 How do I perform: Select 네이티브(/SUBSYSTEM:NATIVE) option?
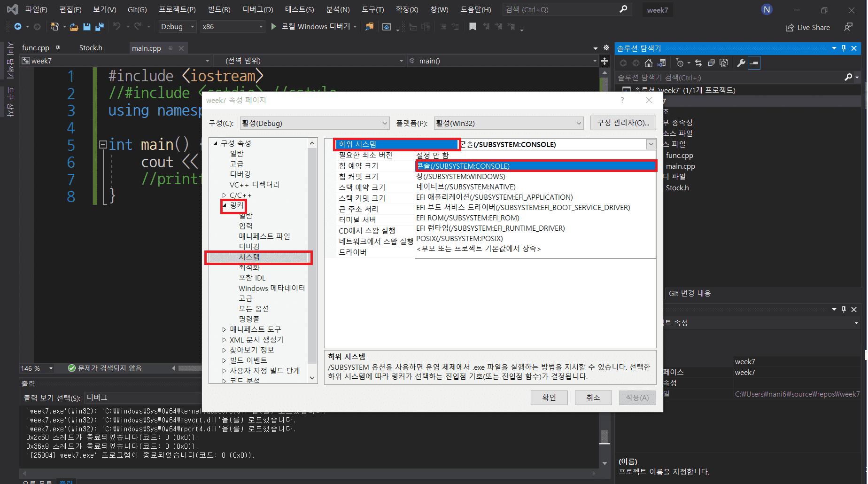tap(535, 187)
